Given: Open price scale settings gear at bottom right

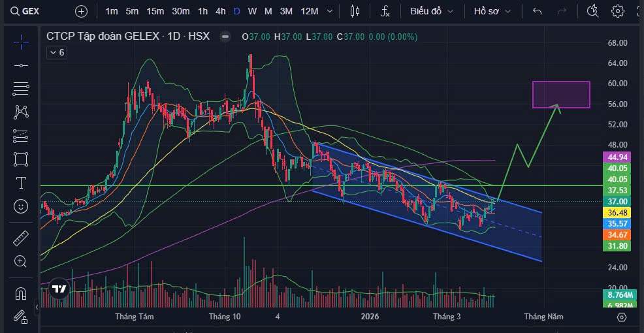Looking at the screenshot, I should point(621,317).
